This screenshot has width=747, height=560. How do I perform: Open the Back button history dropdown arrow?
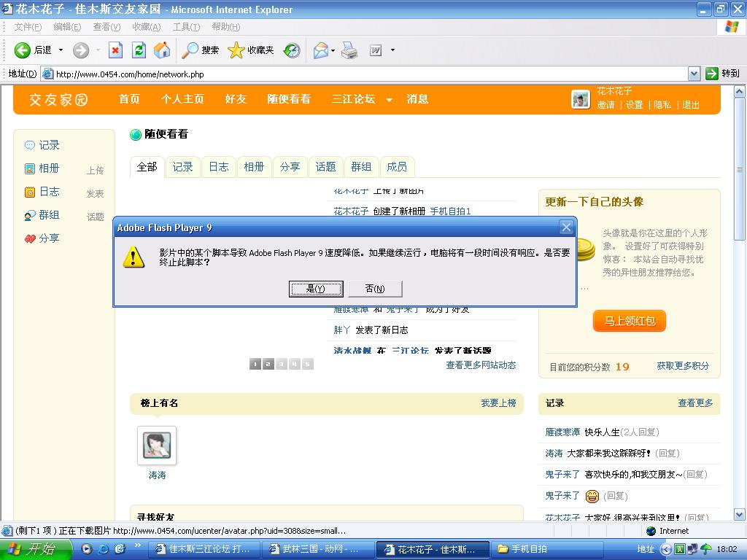point(61,50)
